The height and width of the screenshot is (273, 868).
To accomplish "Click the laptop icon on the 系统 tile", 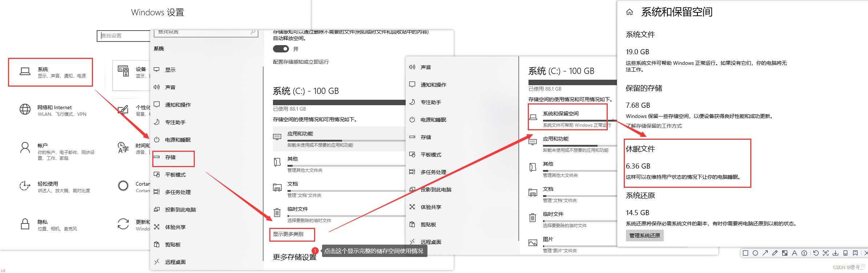I will point(25,72).
